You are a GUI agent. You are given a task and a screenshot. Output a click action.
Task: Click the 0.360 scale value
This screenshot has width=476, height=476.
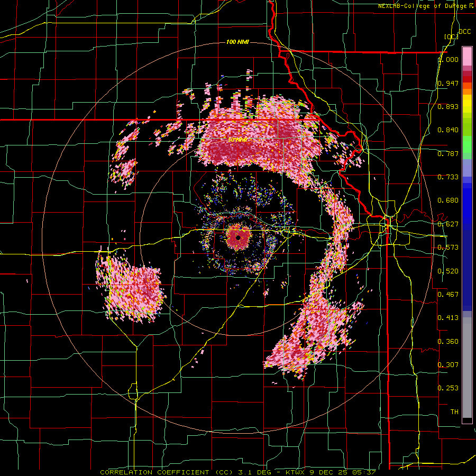click(x=448, y=342)
